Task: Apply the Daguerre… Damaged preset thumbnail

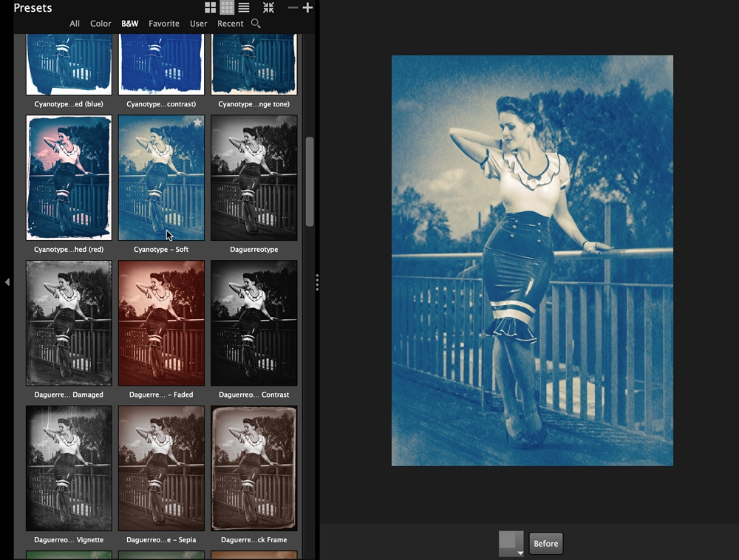Action: [x=69, y=323]
